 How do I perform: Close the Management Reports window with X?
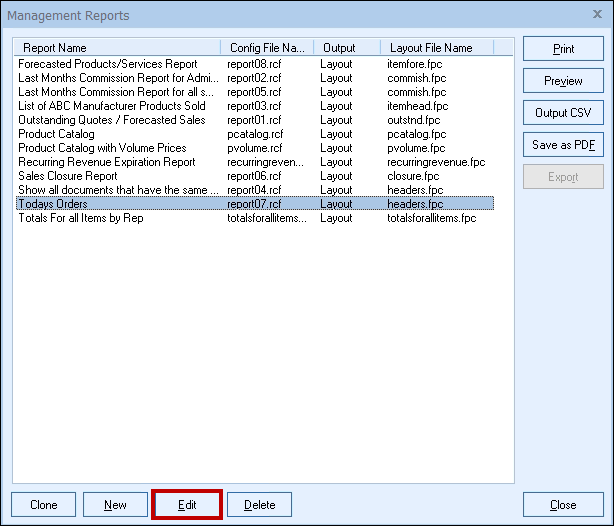tap(597, 16)
